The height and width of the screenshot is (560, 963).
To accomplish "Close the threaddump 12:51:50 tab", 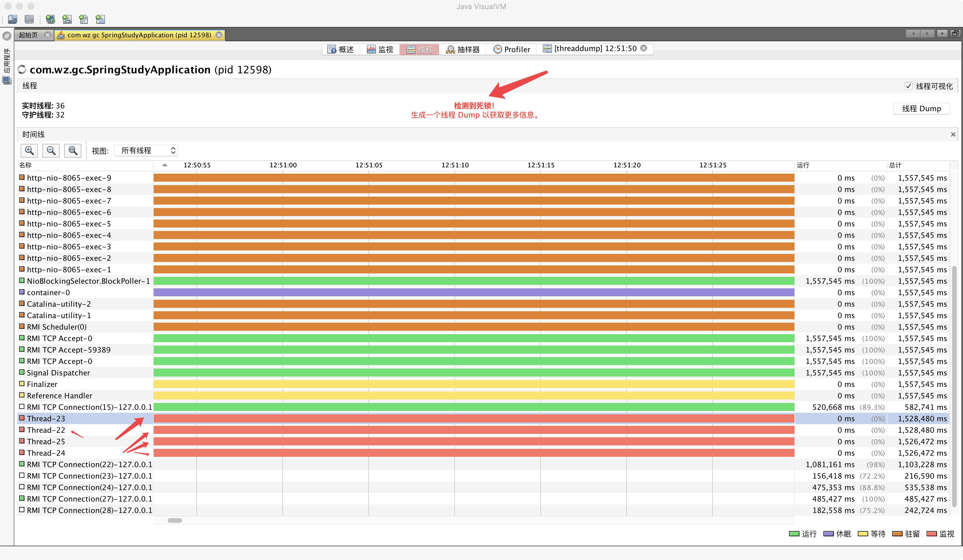I will click(x=644, y=48).
